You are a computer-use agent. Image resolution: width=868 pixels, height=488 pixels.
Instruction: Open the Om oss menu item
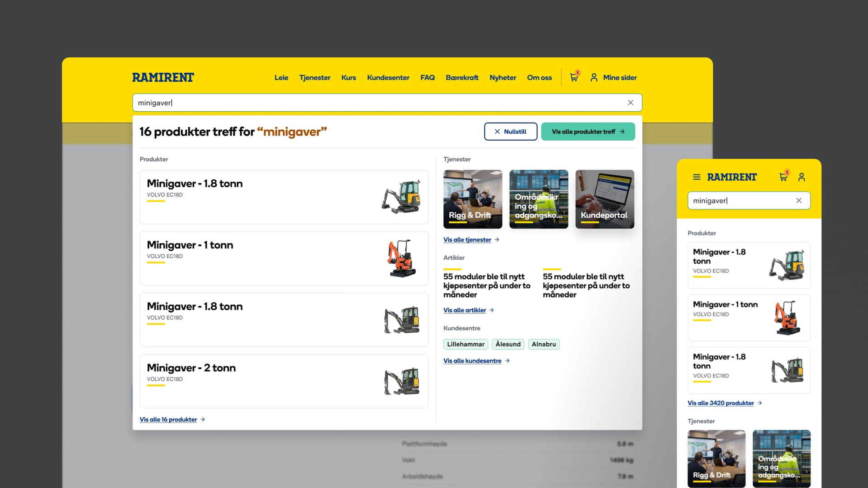pyautogui.click(x=539, y=77)
